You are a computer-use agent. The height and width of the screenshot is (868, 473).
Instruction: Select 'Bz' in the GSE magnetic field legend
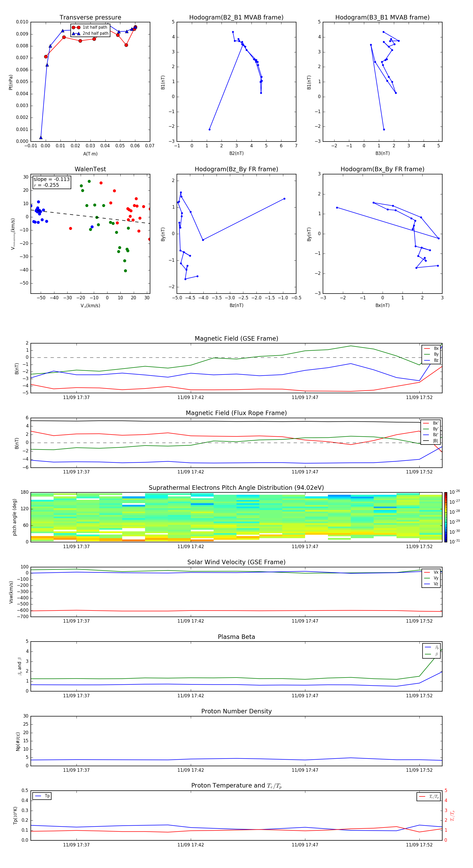[431, 360]
